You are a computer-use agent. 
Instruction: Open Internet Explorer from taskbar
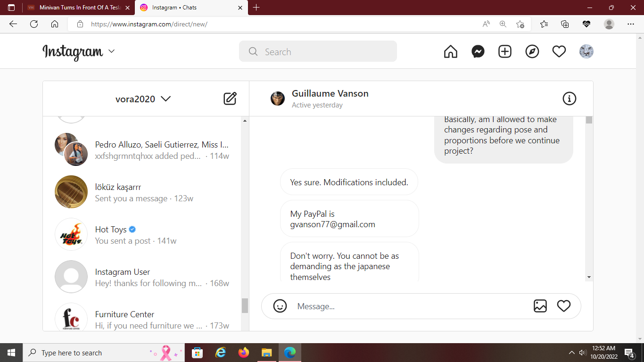pos(220,353)
